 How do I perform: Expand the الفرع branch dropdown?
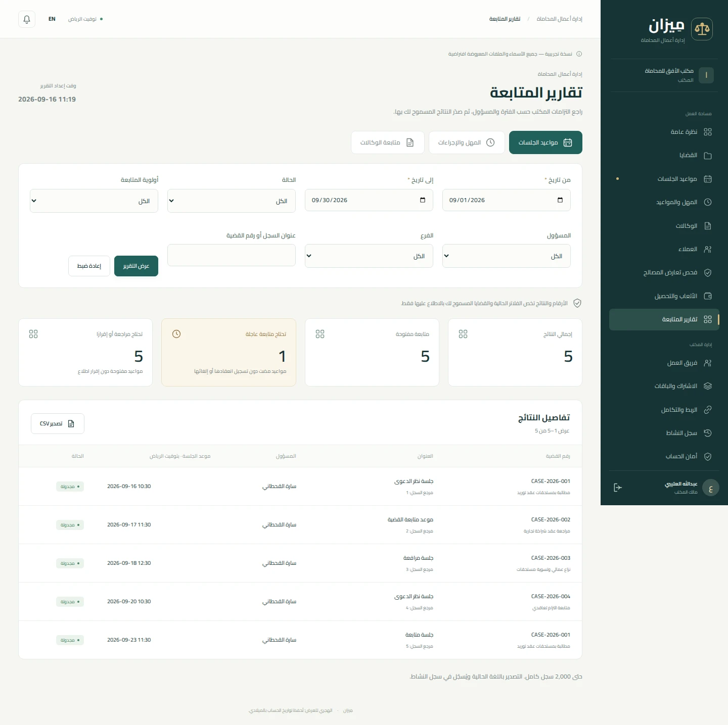click(369, 256)
